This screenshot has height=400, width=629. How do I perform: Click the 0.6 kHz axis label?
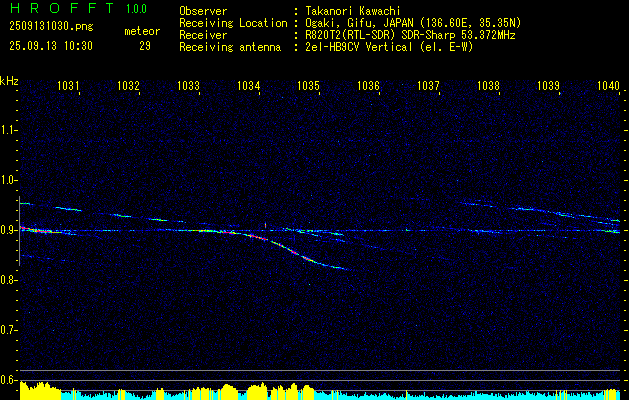coord(7,380)
